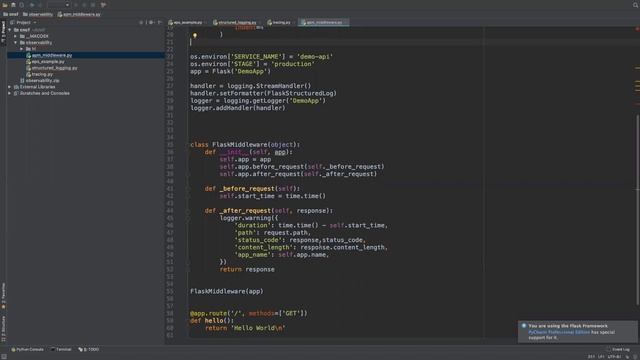Switch to apm_middleware.py editor tab

(x=324, y=22)
